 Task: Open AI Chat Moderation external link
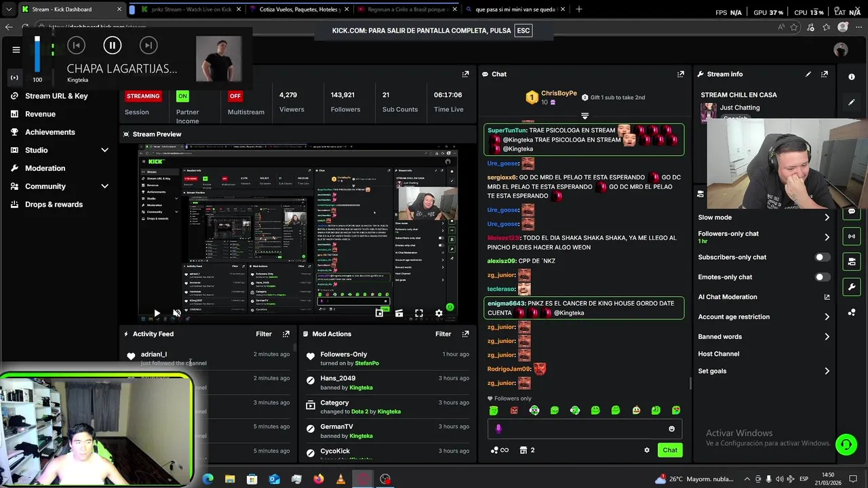[827, 297]
